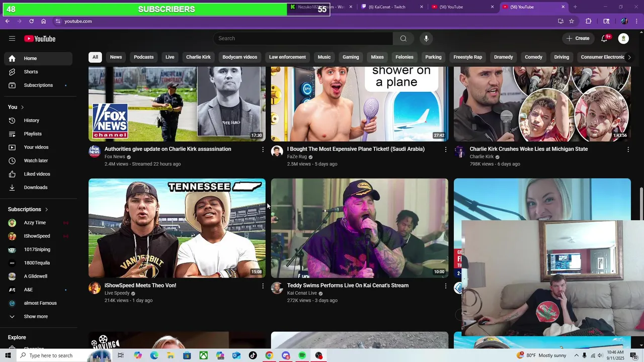This screenshot has width=644, height=362.
Task: Open options for Authorities give update video
Action: pos(263,149)
